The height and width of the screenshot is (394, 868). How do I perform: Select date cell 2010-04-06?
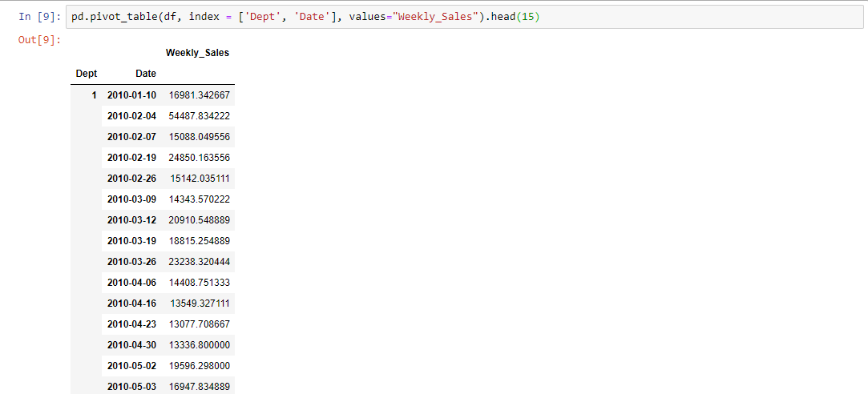(x=131, y=283)
